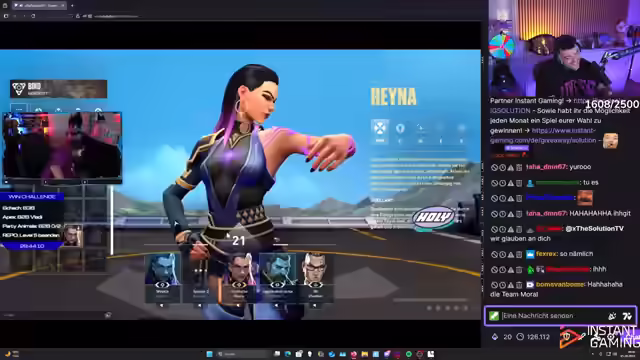Timeout fexrex with the clock icon

tap(502, 254)
